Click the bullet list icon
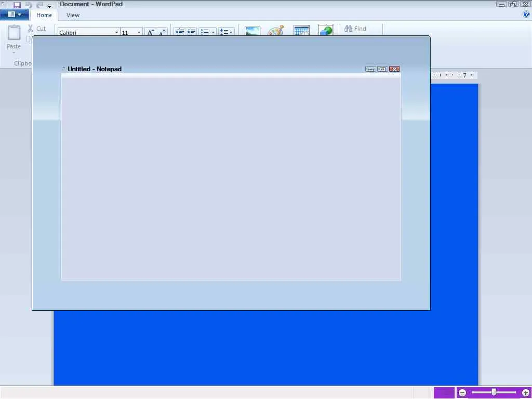Viewport: 532px width, 399px height. tap(205, 32)
